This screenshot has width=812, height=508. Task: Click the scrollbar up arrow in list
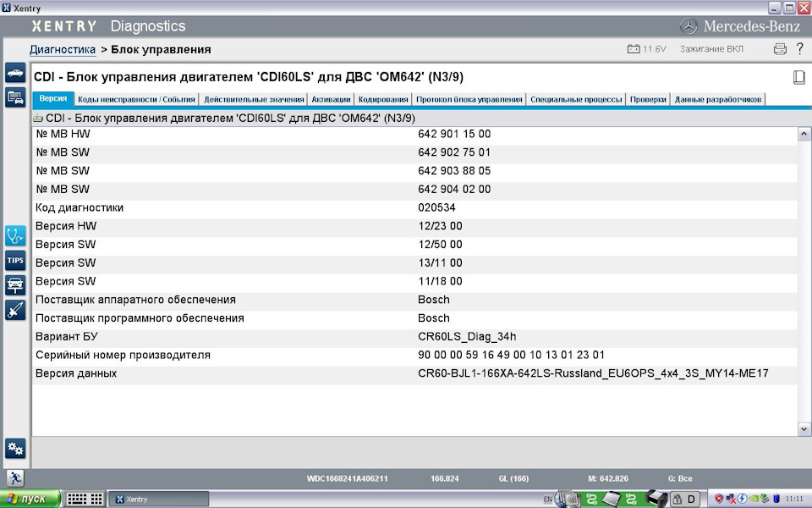tap(804, 134)
